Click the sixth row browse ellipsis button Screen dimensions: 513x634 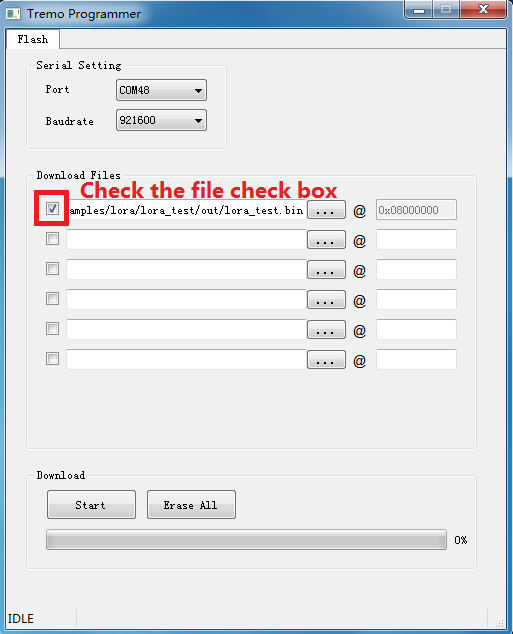pyautogui.click(x=326, y=359)
